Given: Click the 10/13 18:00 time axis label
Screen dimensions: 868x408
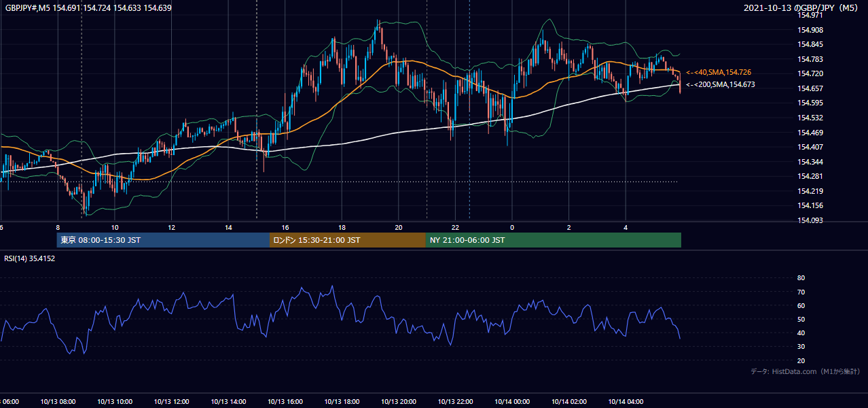Looking at the screenshot, I should [x=342, y=401].
